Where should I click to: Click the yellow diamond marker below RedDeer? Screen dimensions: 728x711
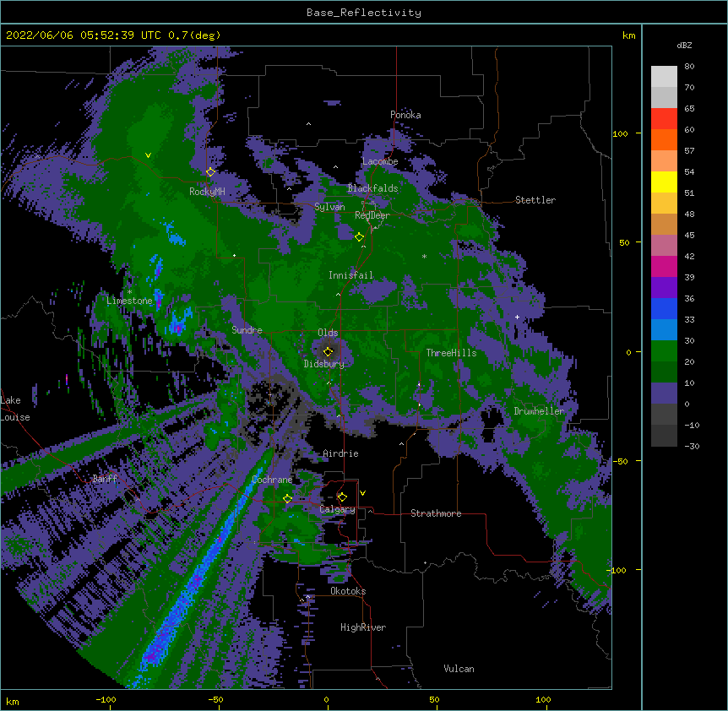[359, 237]
